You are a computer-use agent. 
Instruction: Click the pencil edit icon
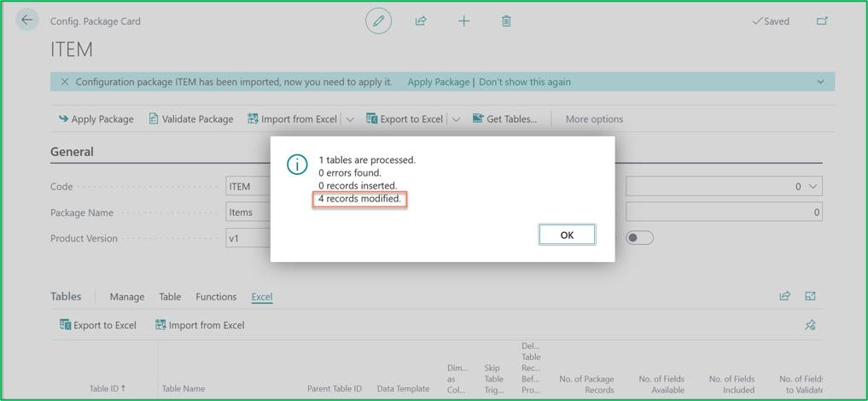point(379,21)
